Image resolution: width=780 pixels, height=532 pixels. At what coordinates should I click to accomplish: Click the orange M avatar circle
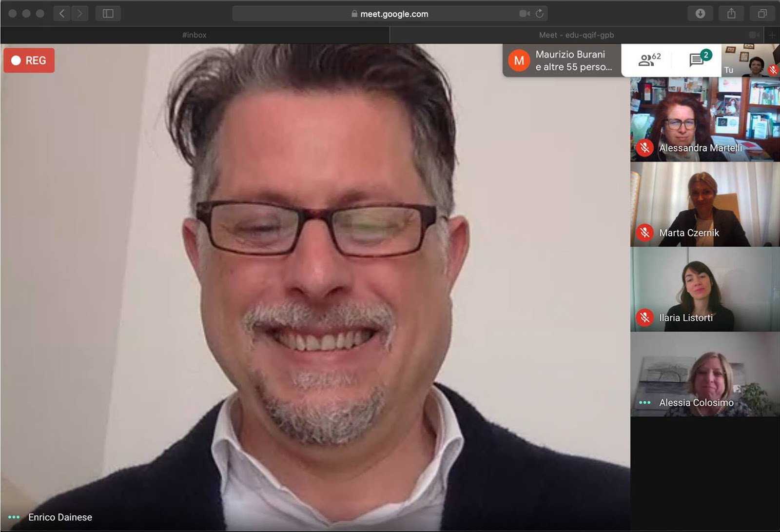click(x=519, y=60)
